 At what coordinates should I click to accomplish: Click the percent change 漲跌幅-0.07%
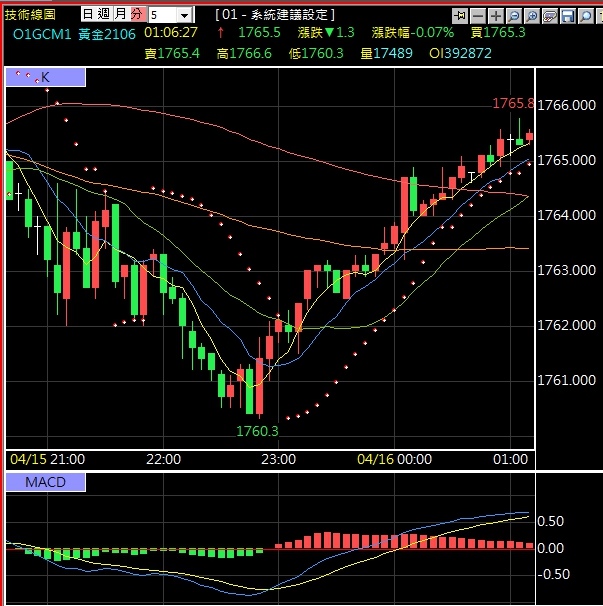click(x=412, y=32)
